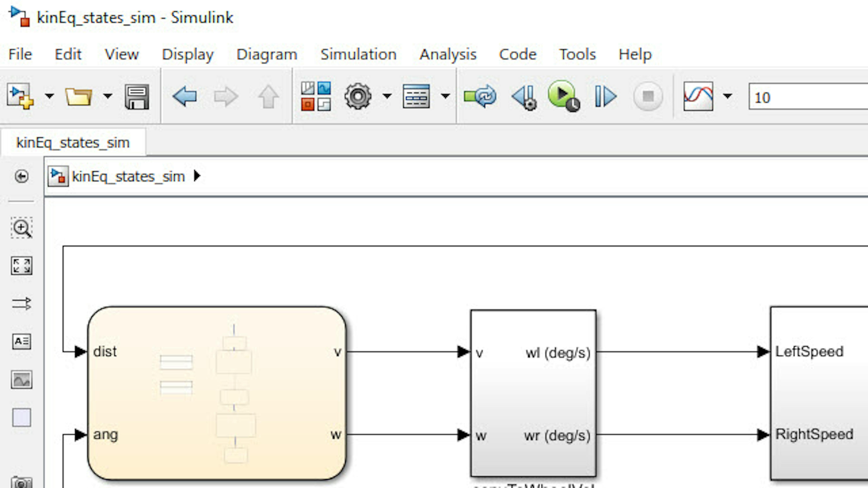Expand the Data Inspector dropdown arrow
Screen dimensions: 868x488
click(728, 96)
